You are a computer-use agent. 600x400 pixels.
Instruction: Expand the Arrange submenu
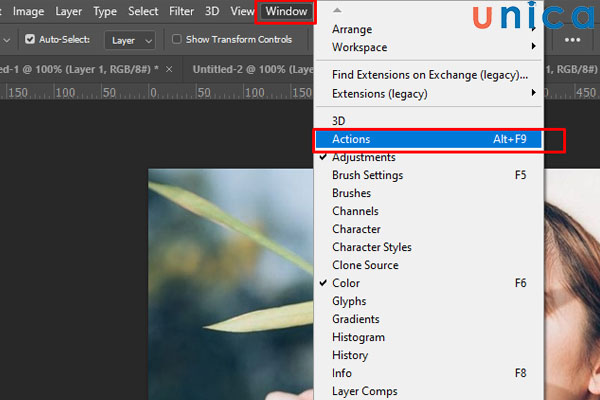point(429,29)
